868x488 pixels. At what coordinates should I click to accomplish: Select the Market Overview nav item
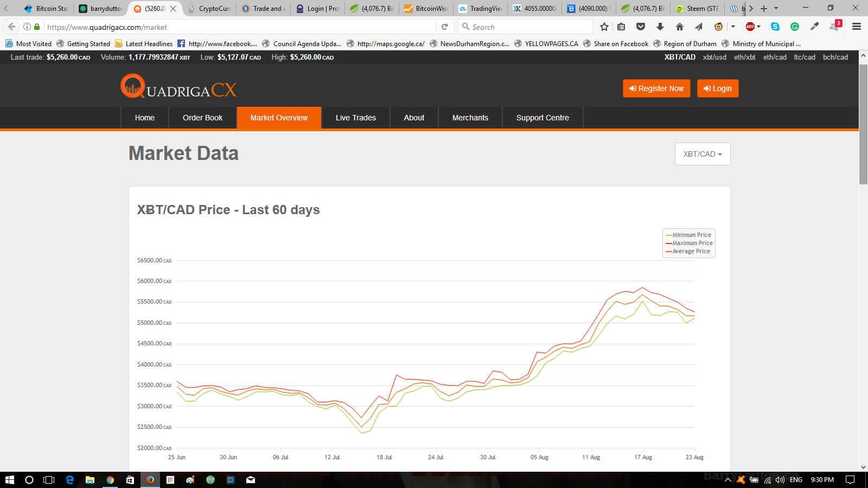279,118
